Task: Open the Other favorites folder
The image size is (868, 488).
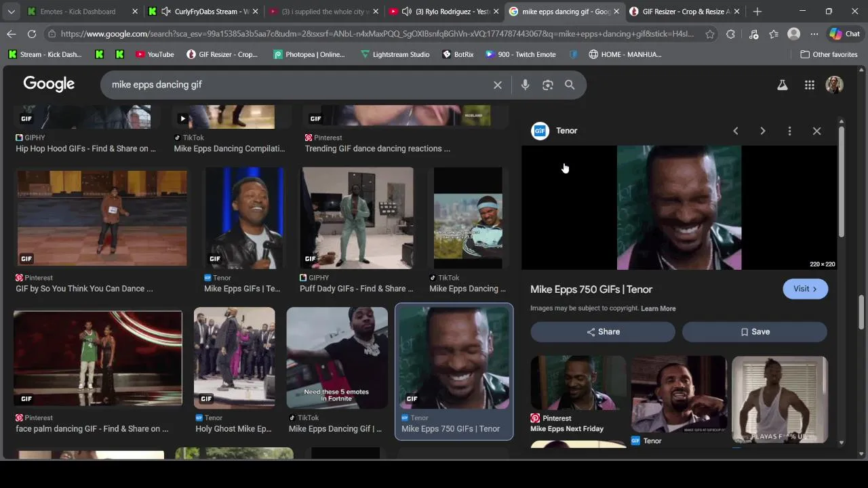Action: [829, 54]
